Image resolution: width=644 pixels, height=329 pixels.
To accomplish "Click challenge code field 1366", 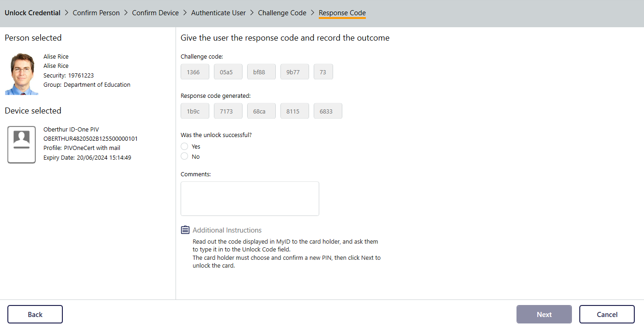I will [195, 72].
